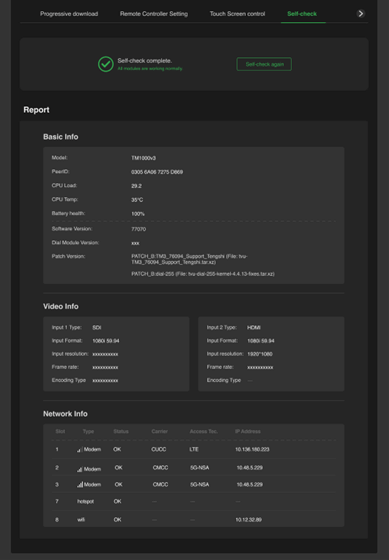The image size is (389, 560).
Task: Click the Access Tec. column header
Action: [203, 431]
